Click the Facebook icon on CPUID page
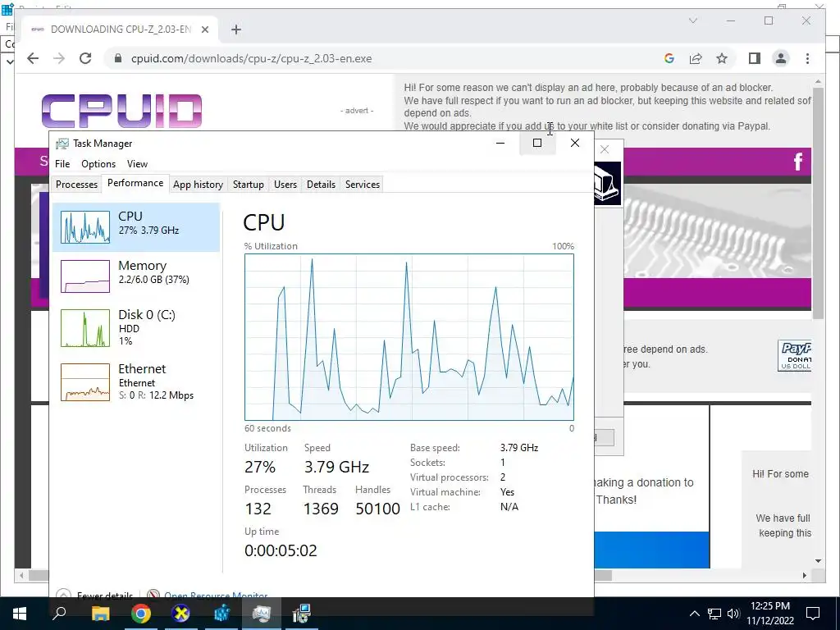The image size is (840, 630). [x=797, y=162]
